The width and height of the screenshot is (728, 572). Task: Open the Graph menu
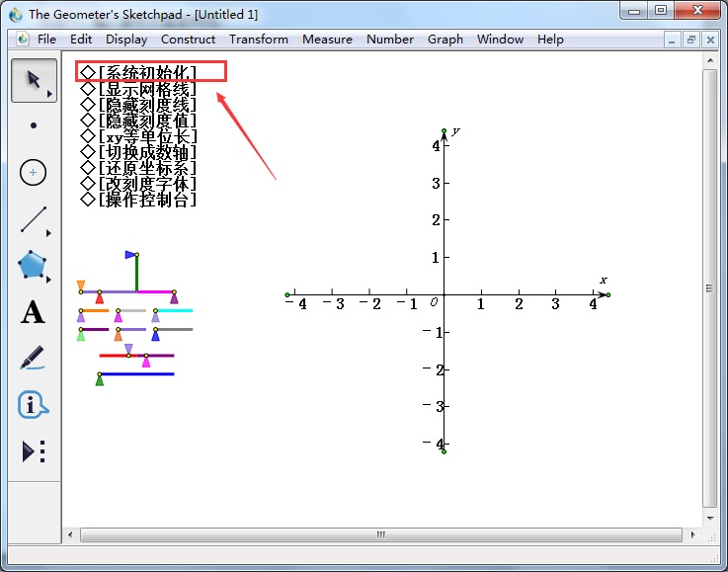(445, 40)
